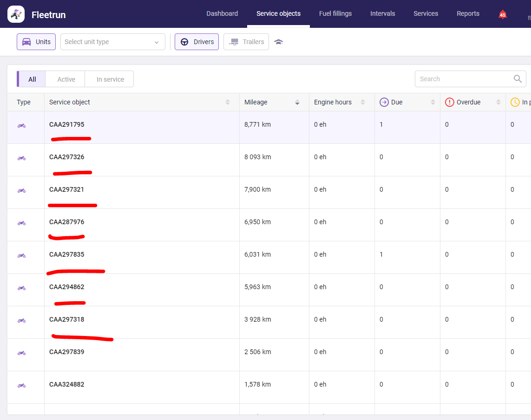Filter list by In service

click(110, 79)
